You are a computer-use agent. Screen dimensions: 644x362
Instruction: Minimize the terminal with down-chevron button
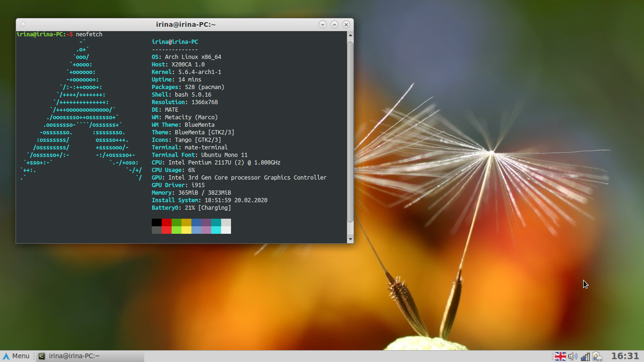[x=322, y=25]
